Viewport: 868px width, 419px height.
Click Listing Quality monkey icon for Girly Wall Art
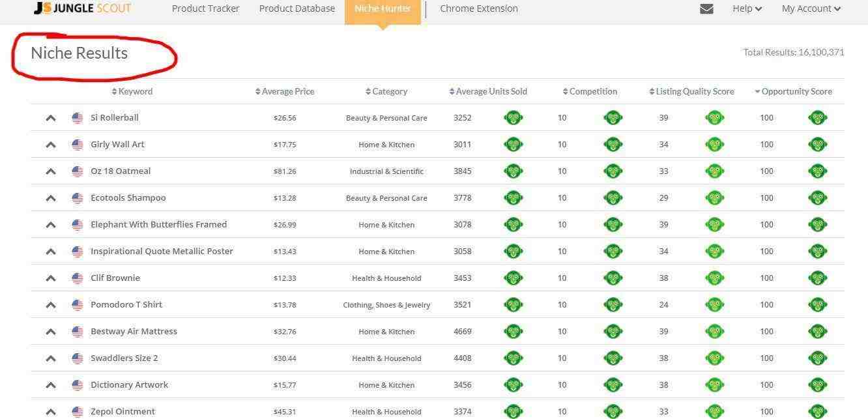(715, 145)
